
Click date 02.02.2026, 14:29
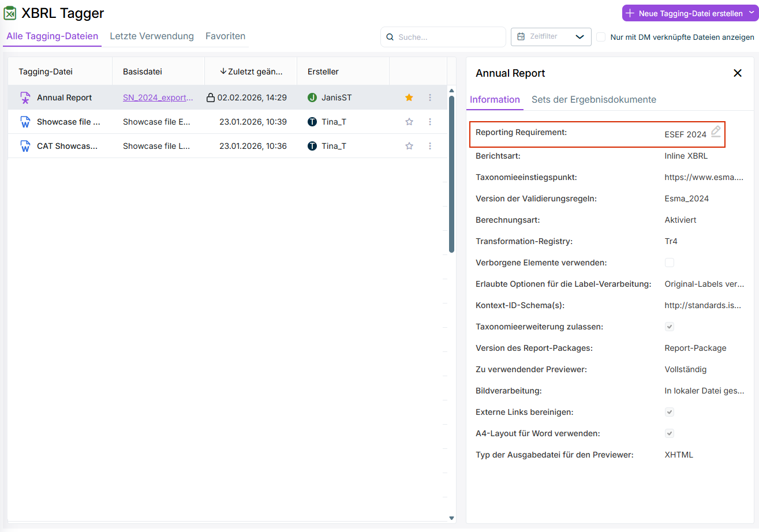pos(252,98)
